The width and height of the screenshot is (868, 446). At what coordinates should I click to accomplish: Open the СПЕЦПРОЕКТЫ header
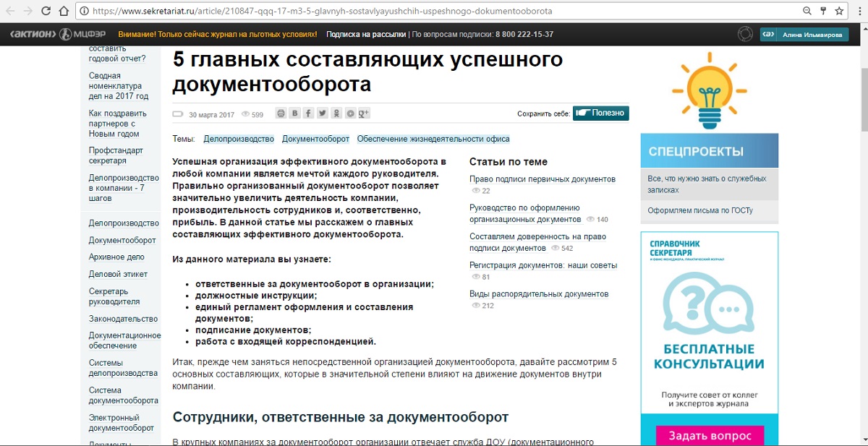pos(710,151)
